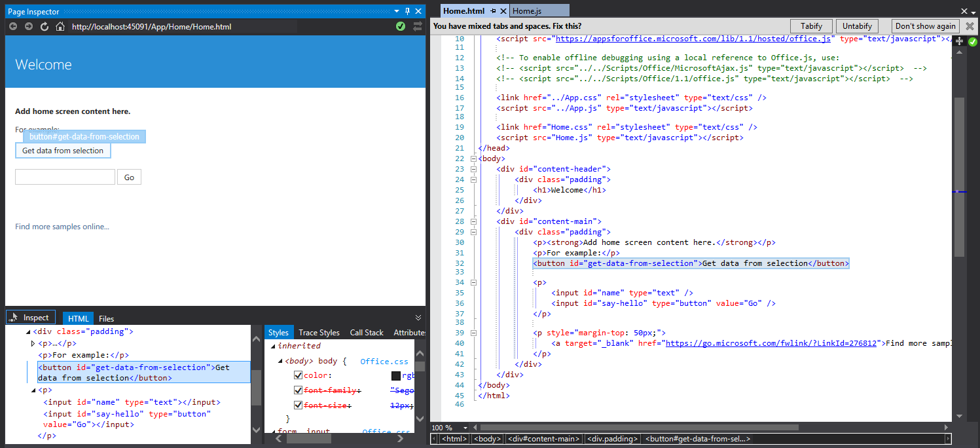Go to home page in Page Inspector
Image resolution: width=980 pixels, height=448 pixels.
(x=59, y=26)
